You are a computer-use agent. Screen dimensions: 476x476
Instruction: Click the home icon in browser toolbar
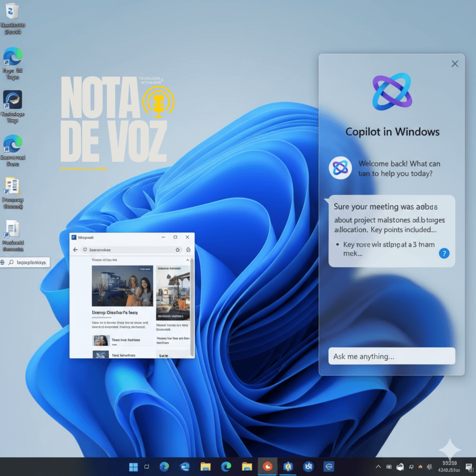tap(188, 250)
